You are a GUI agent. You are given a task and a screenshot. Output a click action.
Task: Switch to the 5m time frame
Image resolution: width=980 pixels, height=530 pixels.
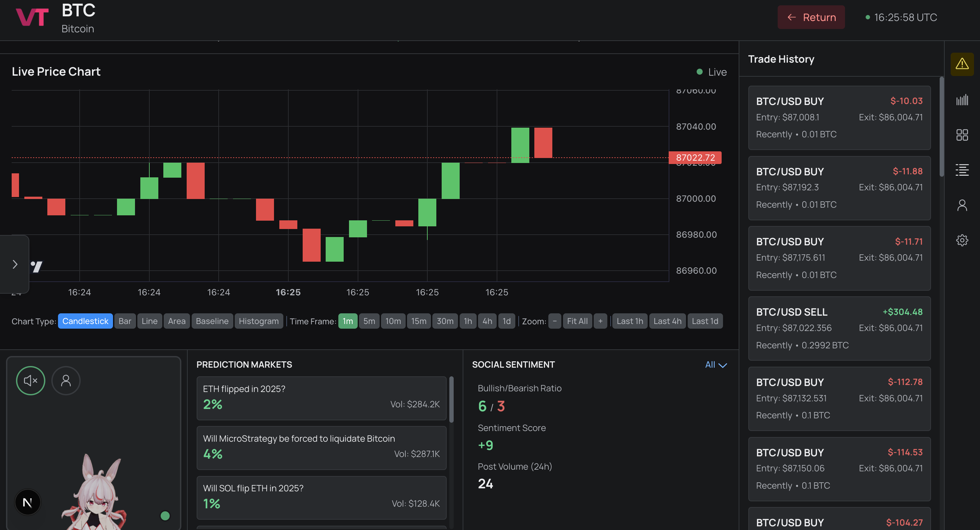coord(369,321)
